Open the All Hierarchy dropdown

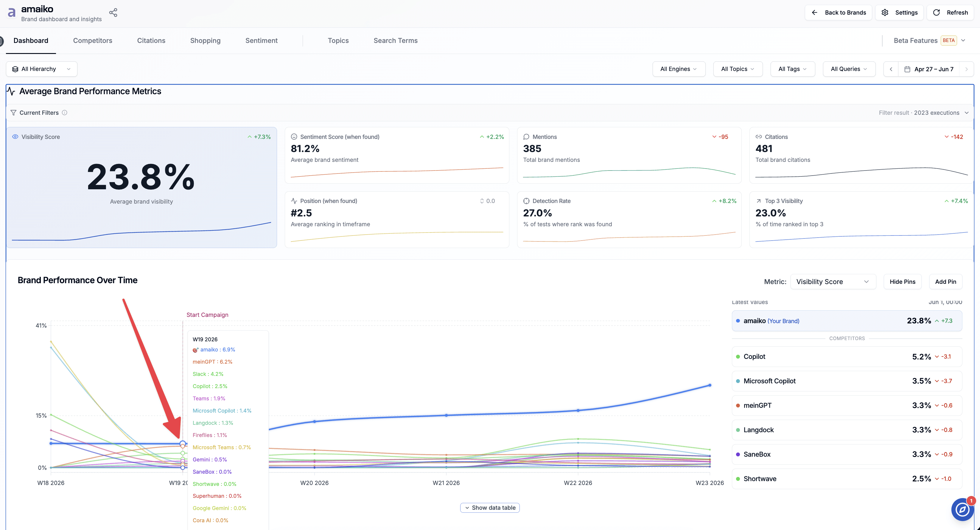pos(41,69)
